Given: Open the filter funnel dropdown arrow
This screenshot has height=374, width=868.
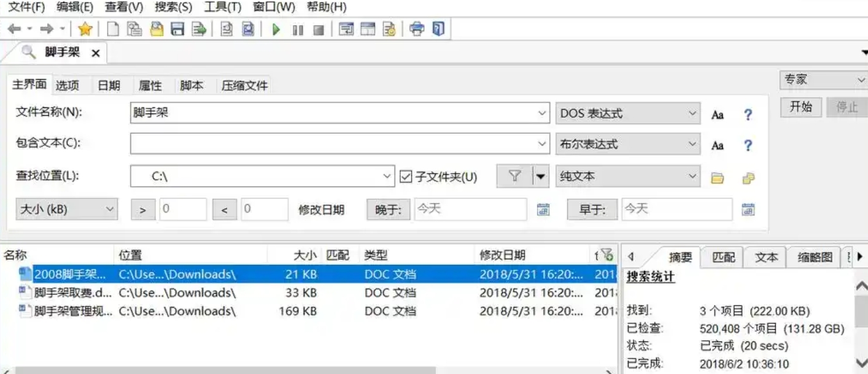Looking at the screenshot, I should pos(540,177).
